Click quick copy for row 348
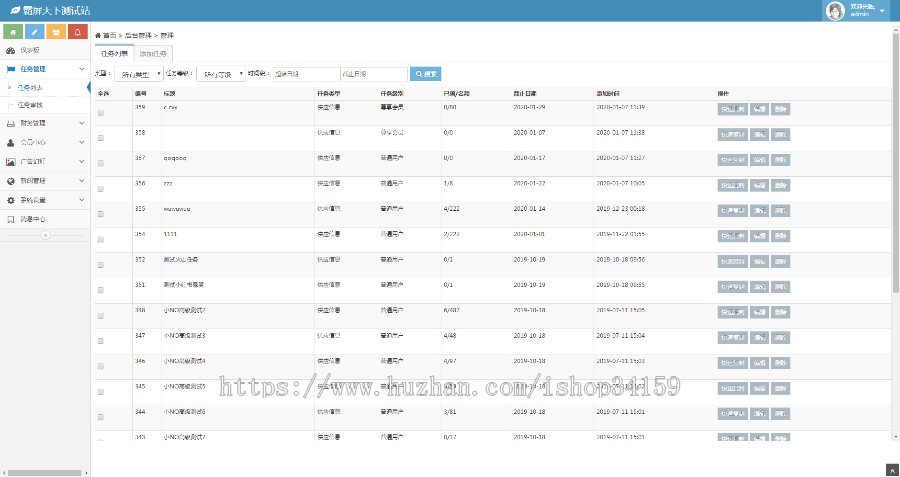This screenshot has height=477, width=900. point(732,312)
